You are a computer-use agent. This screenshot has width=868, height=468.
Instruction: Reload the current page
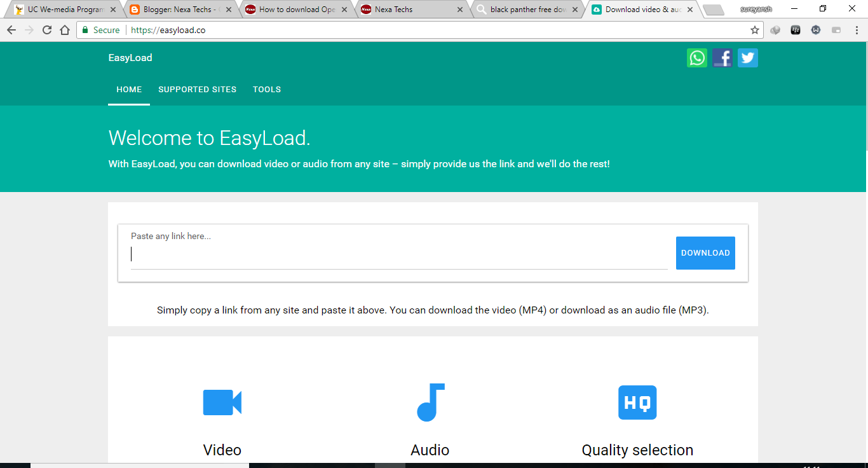(x=47, y=30)
